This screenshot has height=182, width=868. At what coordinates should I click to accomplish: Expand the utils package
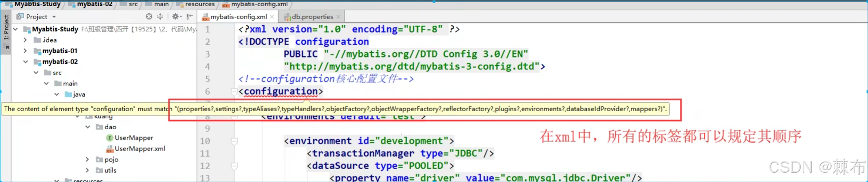coord(88,170)
